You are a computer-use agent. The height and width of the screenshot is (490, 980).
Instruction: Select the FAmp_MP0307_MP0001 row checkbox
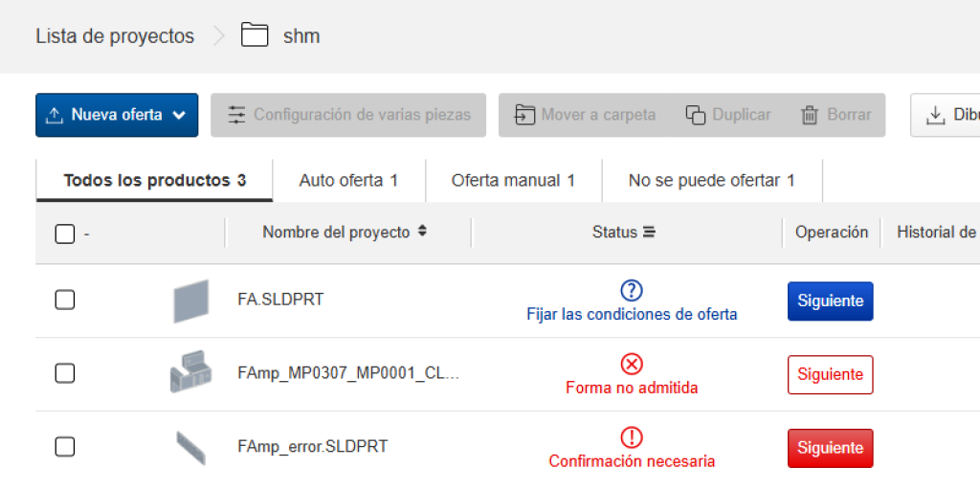pos(64,373)
